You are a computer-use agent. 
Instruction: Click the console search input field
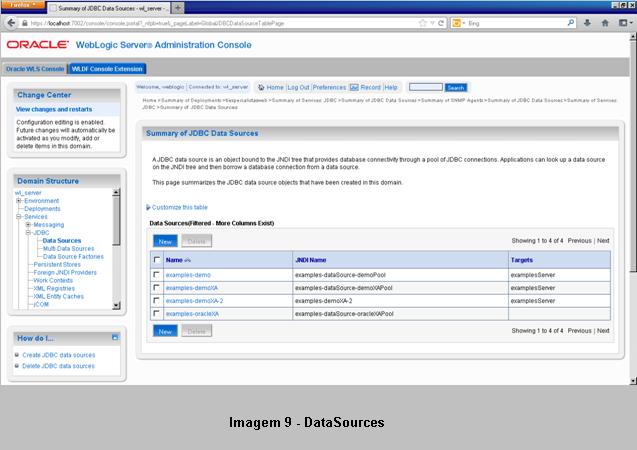[x=425, y=87]
